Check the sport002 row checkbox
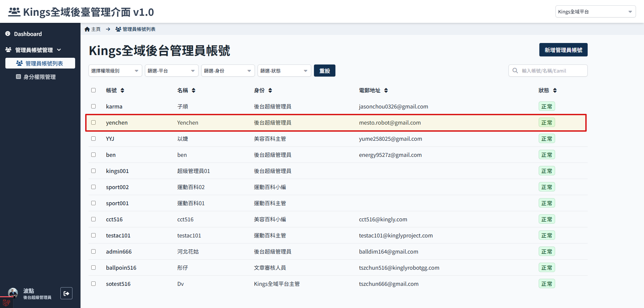Viewport: 644px width, 308px height. [93, 187]
